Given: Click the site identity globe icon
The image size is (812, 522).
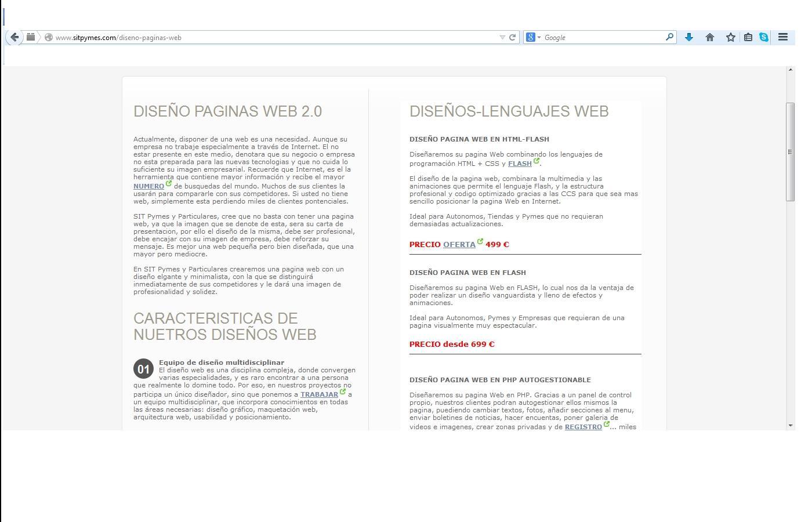Looking at the screenshot, I should pos(49,37).
